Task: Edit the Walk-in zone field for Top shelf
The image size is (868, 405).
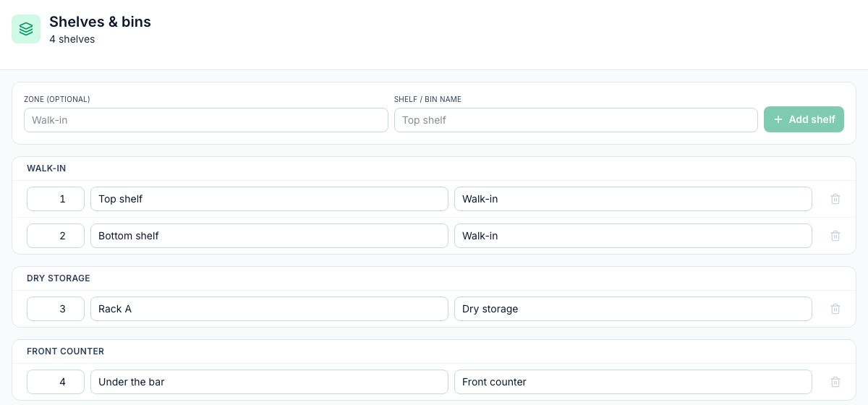Action: [633, 199]
